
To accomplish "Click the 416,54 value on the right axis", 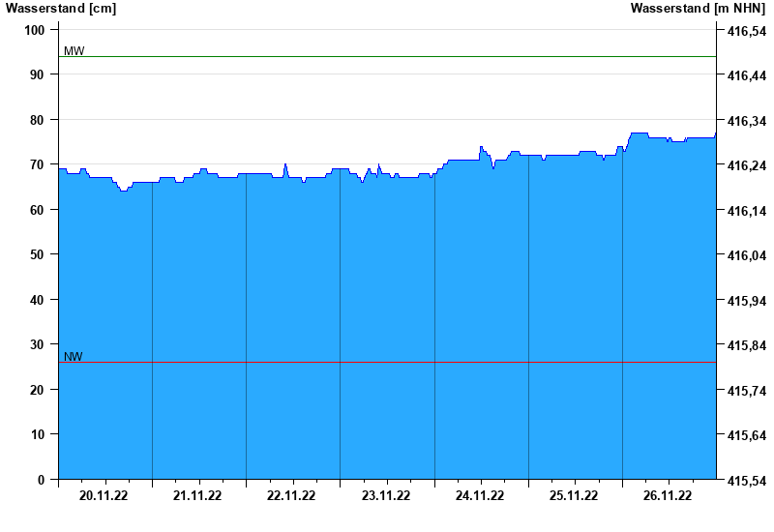I will point(745,32).
